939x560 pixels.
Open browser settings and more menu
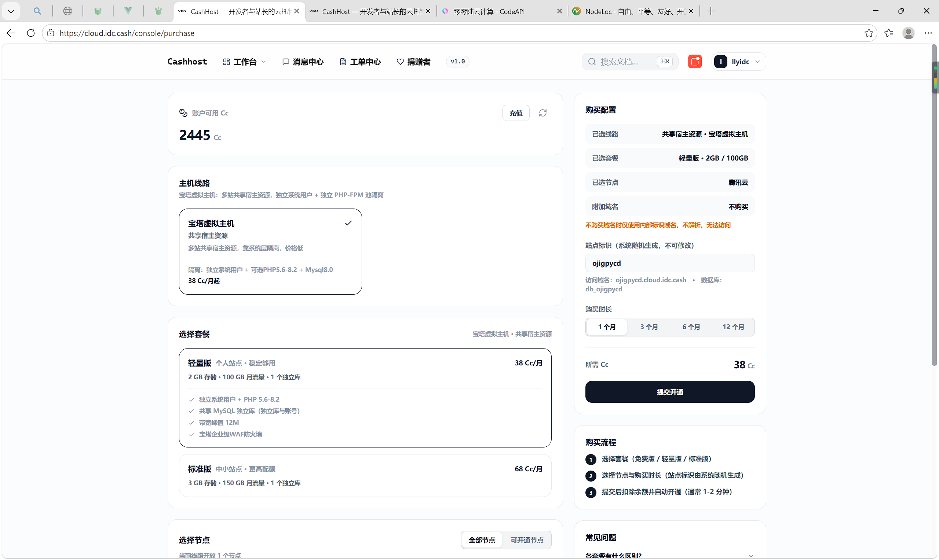point(928,33)
